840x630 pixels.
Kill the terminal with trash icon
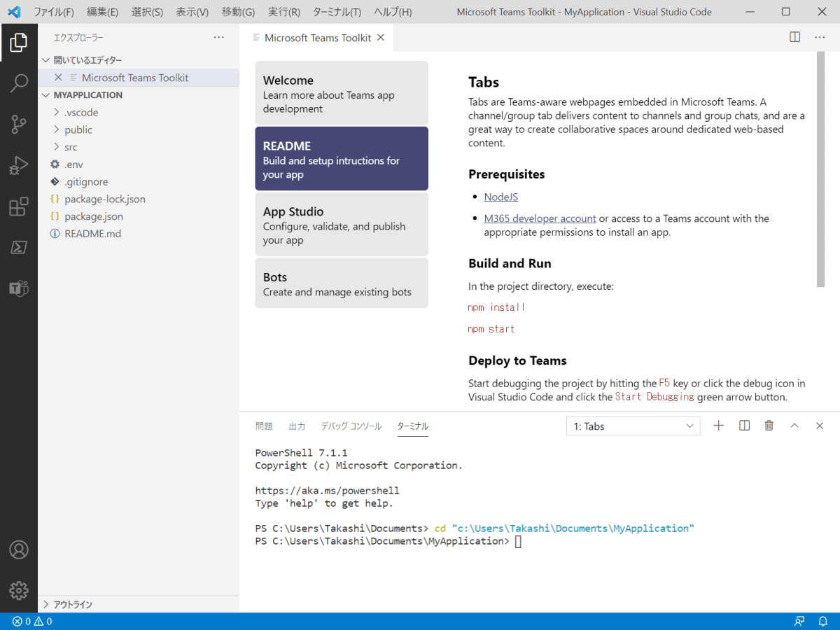pos(769,426)
